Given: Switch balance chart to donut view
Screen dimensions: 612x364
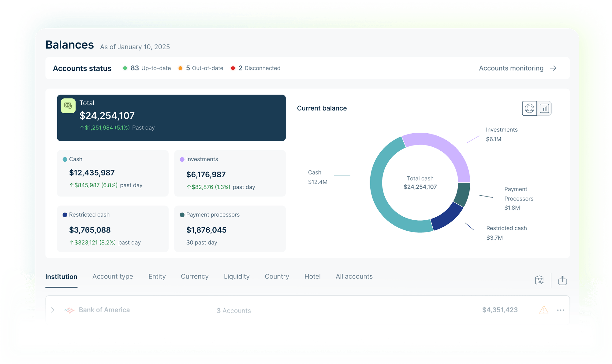Looking at the screenshot, I should (529, 108).
